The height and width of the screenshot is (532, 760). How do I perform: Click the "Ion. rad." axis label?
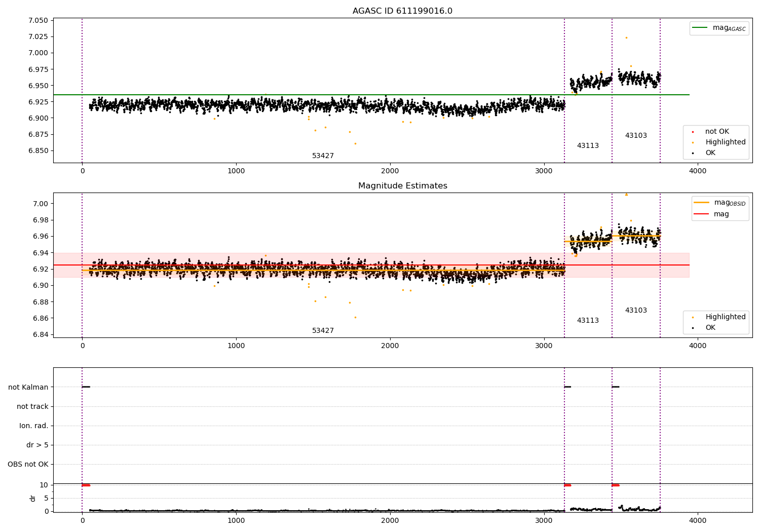click(34, 426)
